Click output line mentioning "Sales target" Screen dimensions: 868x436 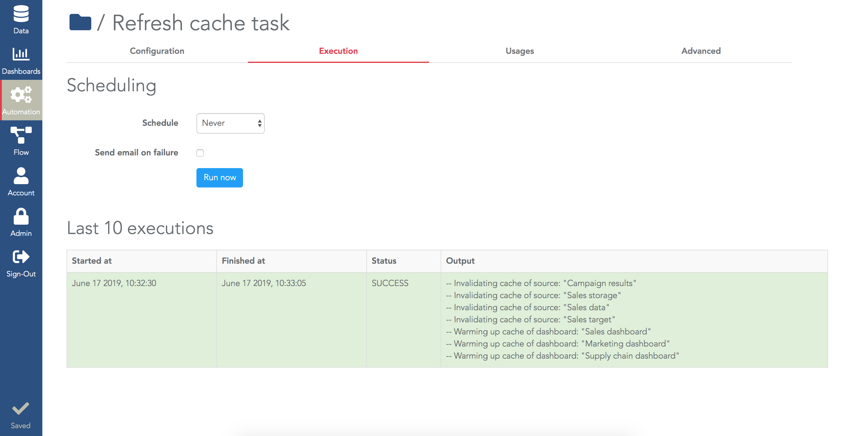531,320
